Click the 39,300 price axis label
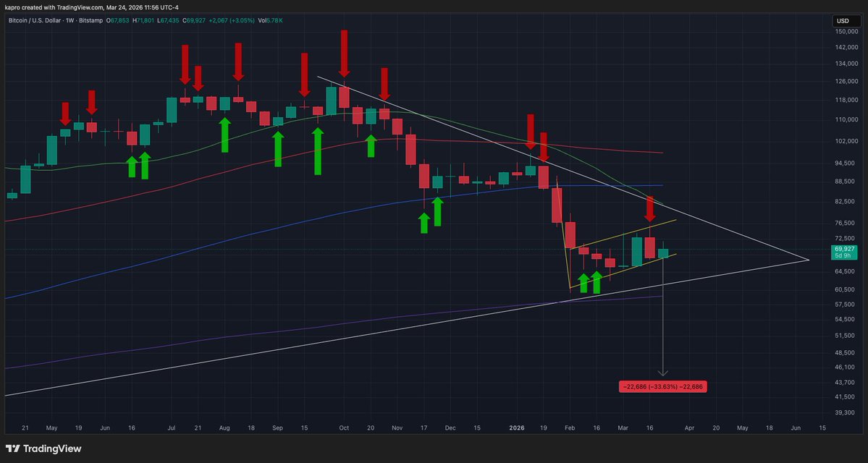The image size is (868, 463). tap(846, 412)
